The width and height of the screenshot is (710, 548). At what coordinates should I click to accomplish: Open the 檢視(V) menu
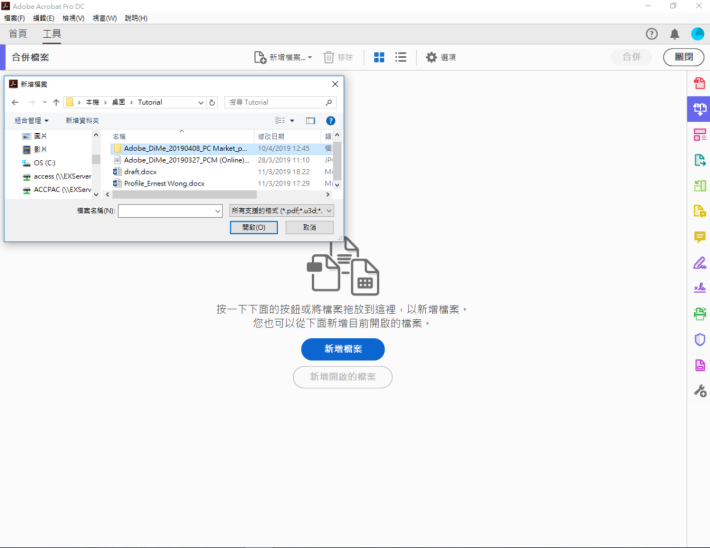[73, 18]
